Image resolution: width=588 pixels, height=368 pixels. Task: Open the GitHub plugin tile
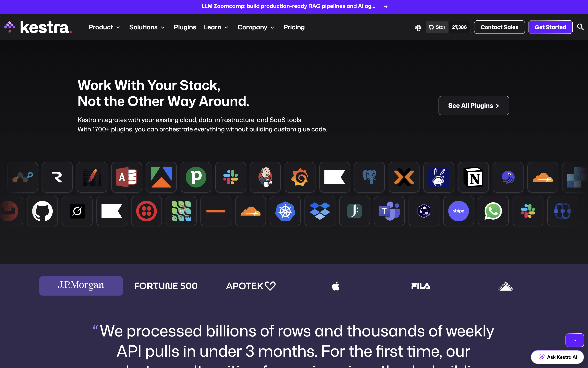coord(42,211)
